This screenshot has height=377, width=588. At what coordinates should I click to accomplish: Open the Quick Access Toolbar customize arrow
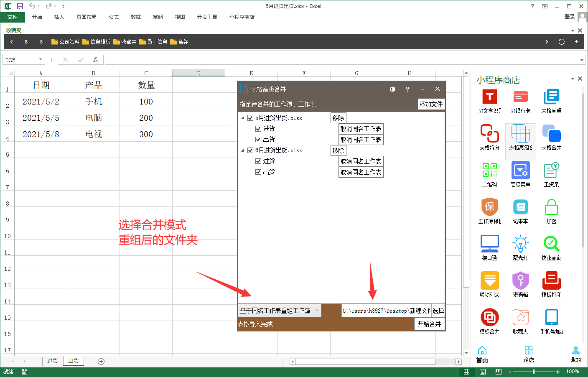pos(63,6)
